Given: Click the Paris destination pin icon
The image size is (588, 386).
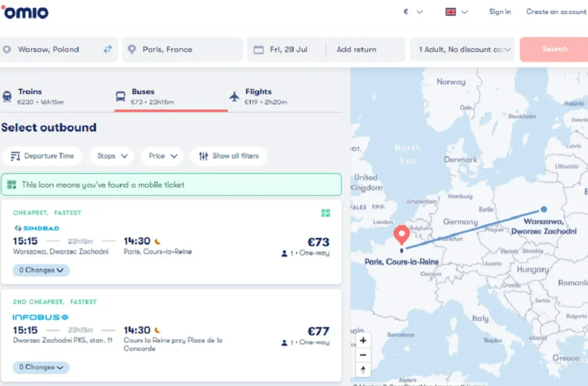Looking at the screenshot, I should (x=132, y=49).
